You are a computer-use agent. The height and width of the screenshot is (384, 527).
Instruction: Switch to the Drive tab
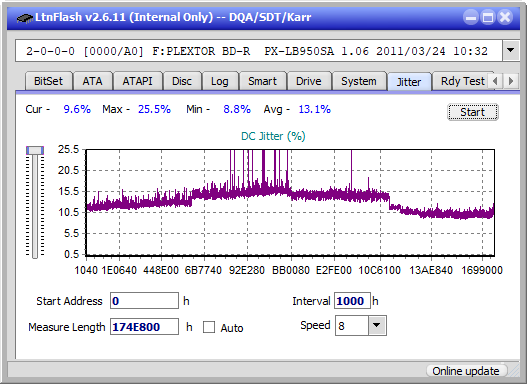(x=309, y=81)
